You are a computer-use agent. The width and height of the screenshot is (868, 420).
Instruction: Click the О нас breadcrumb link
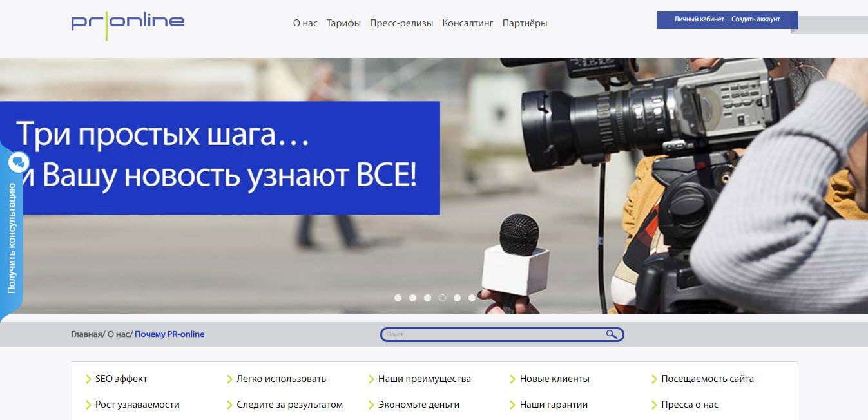click(x=119, y=334)
